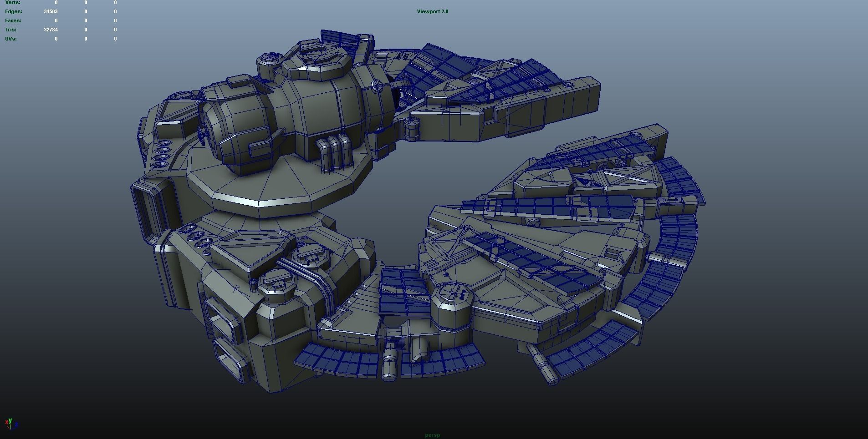Click the Faces: heads-up display label
This screenshot has width=868, height=439.
click(13, 20)
